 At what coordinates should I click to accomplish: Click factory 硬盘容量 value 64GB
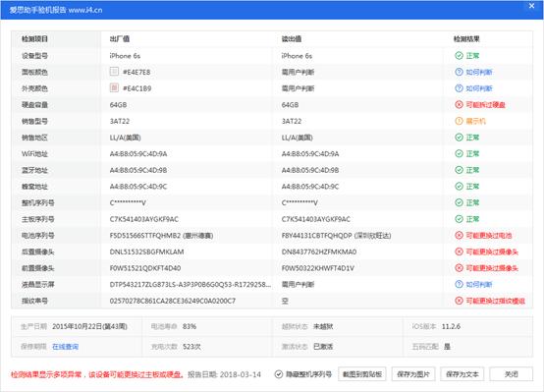tap(118, 105)
